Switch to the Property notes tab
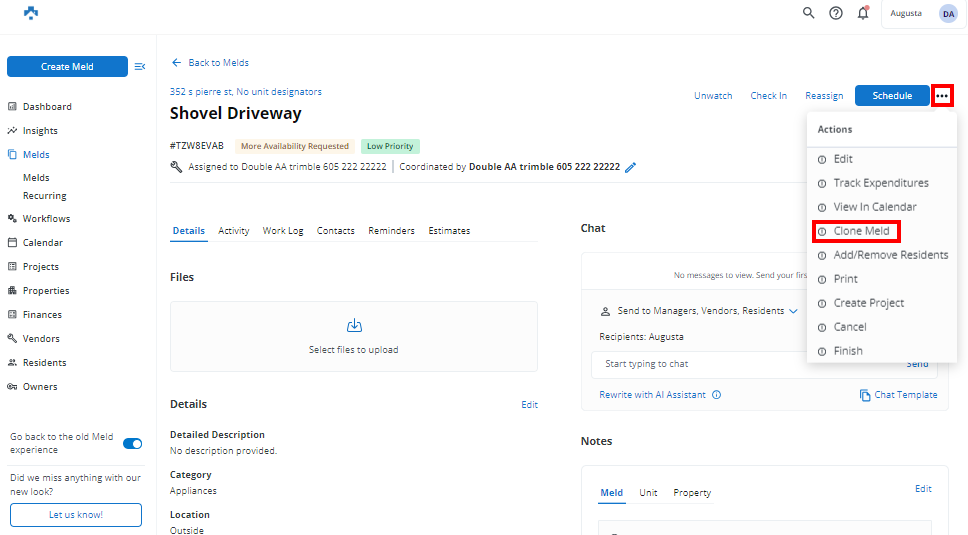This screenshot has height=535, width=968. click(x=692, y=493)
